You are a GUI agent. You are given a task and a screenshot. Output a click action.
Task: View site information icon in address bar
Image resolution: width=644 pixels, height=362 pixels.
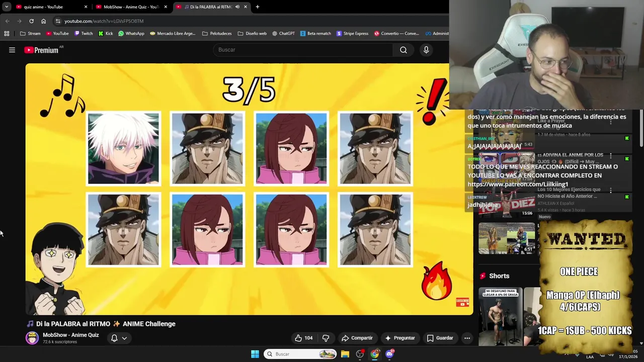[x=58, y=21]
